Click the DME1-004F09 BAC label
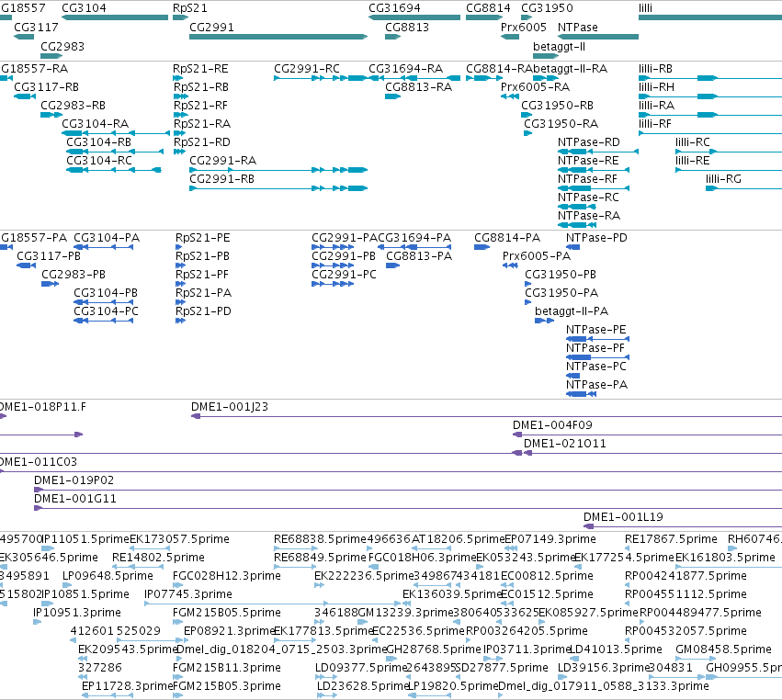 552,425
